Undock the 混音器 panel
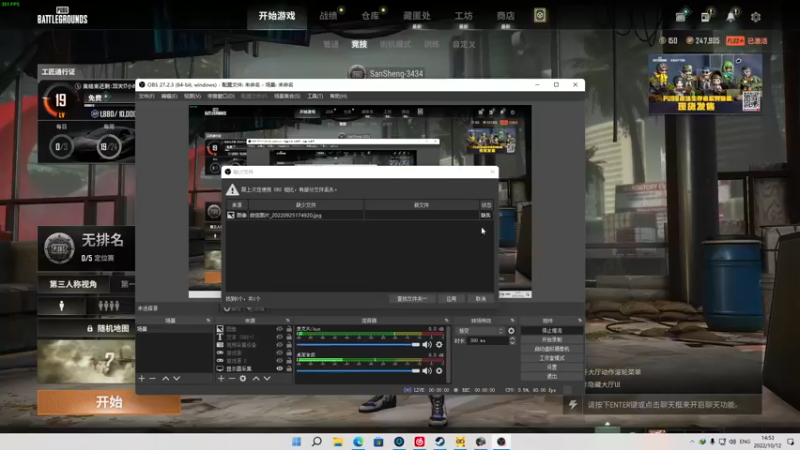 click(446, 320)
